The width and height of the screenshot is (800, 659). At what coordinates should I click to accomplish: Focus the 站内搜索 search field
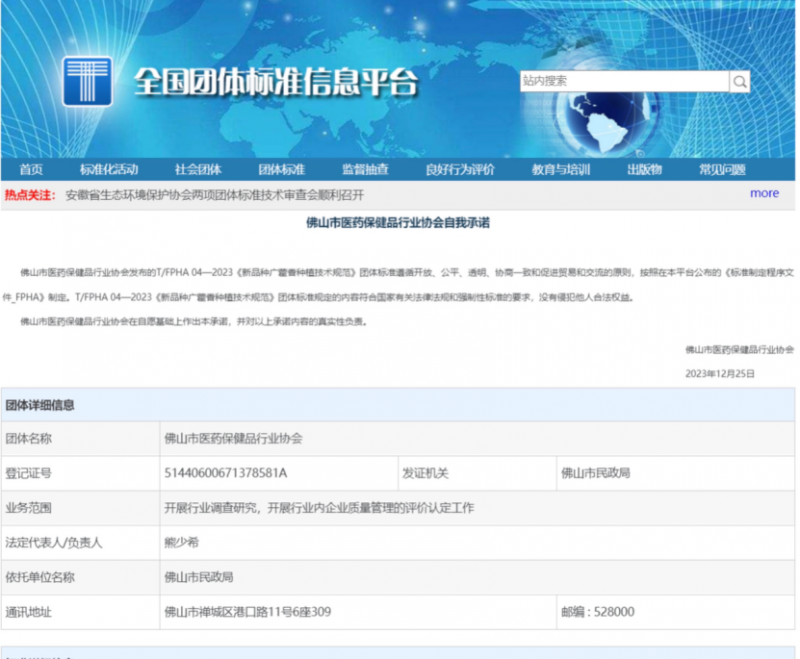click(624, 81)
